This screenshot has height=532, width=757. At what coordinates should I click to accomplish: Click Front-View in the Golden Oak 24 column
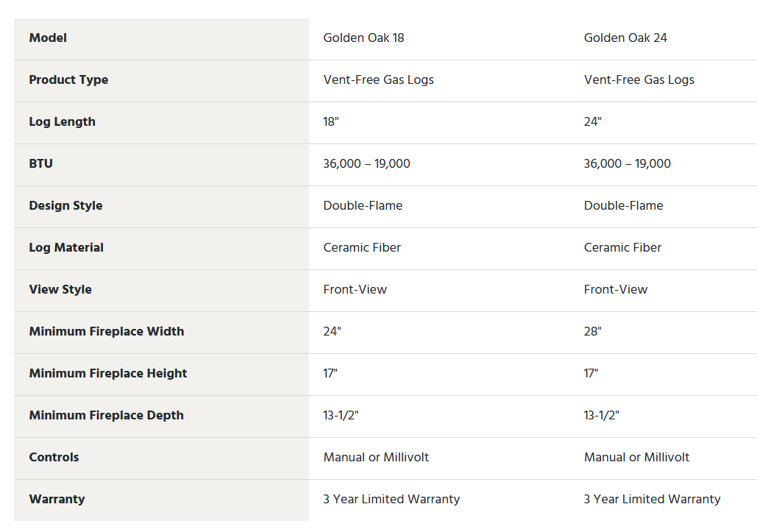616,290
